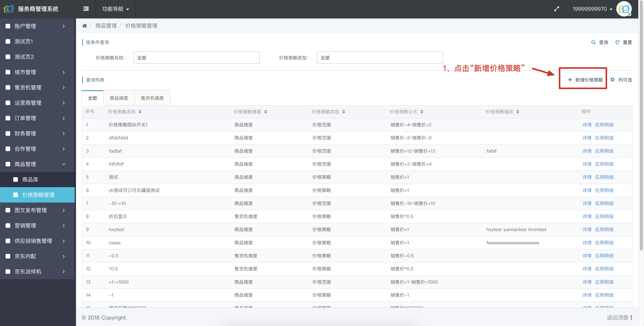This screenshot has height=326, width=644.
Task: Click the 'hxytest yumiaotest limintest' description cell
Action: 516,229
